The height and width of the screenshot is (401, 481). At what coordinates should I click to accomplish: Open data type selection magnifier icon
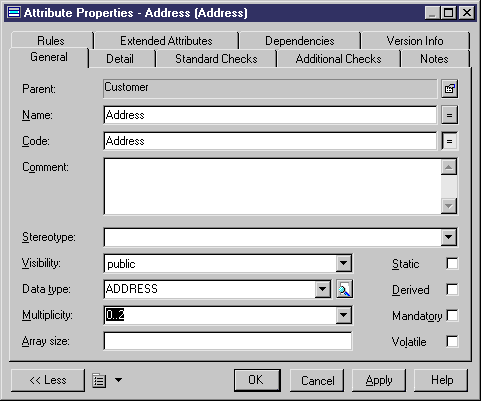tap(344, 289)
